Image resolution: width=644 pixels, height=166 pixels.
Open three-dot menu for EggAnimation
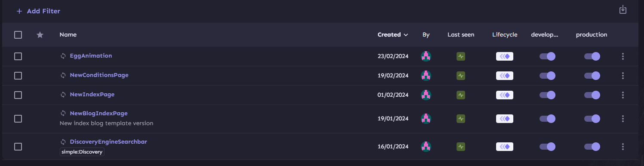pyautogui.click(x=623, y=56)
